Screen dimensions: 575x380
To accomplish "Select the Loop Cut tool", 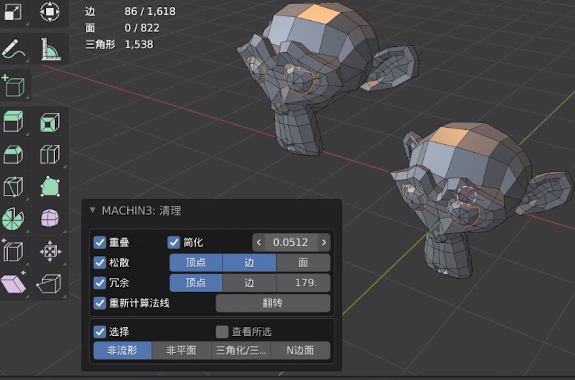I will pyautogui.click(x=50, y=154).
